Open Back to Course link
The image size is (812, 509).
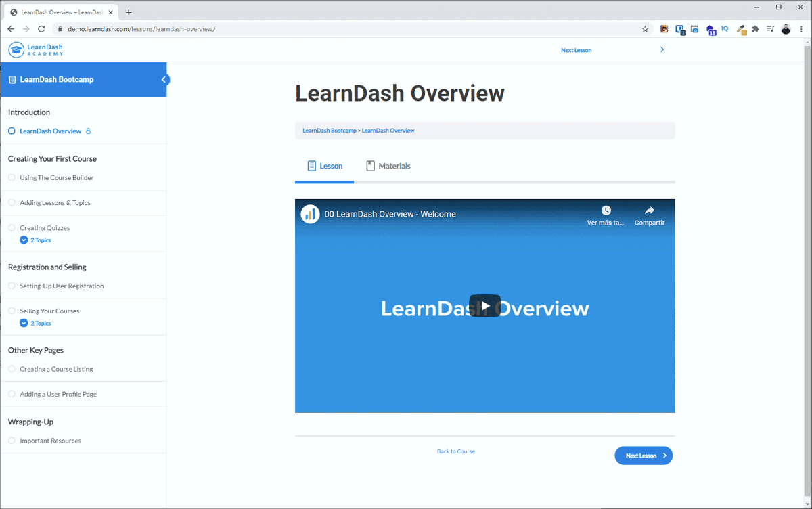click(456, 451)
